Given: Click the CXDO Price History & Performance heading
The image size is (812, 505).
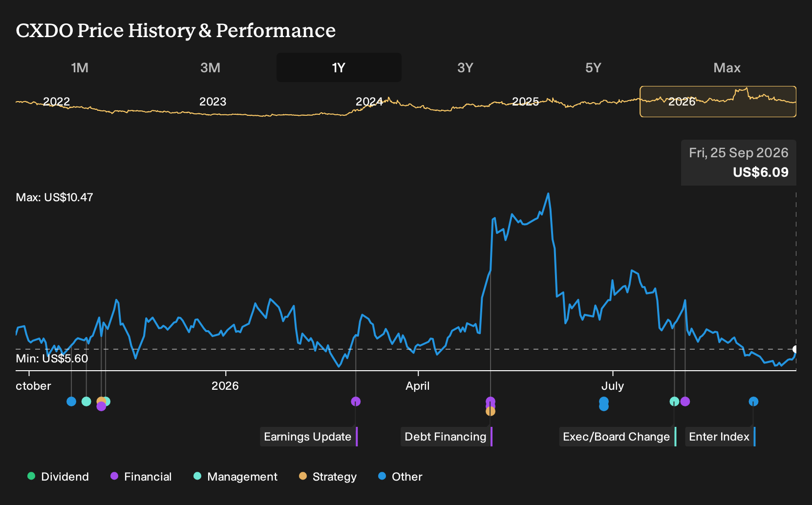Looking at the screenshot, I should point(176,30).
